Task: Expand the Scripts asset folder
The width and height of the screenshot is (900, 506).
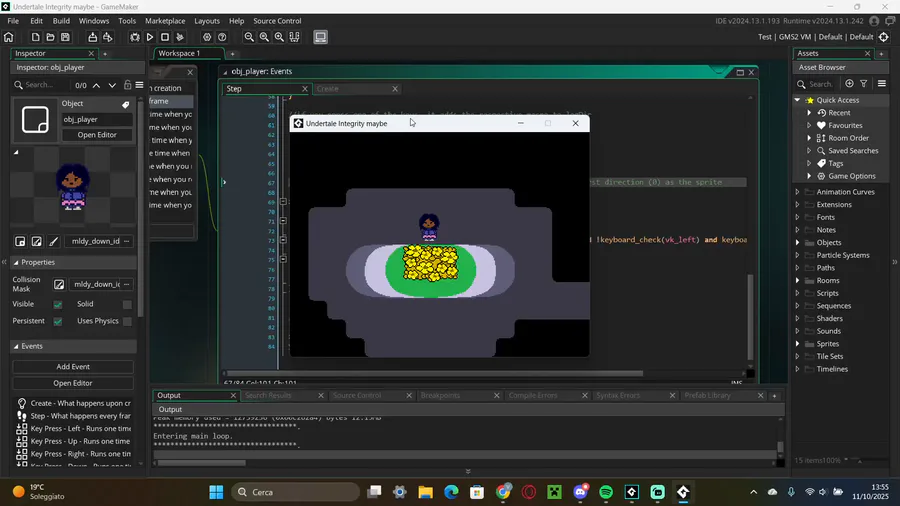Action: pyautogui.click(x=797, y=293)
